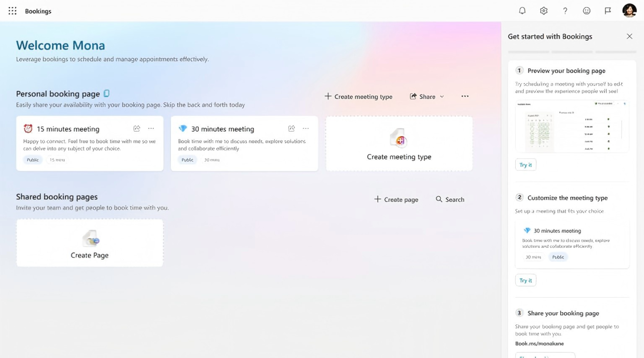Click the 30 mins tag in side panel card

point(533,257)
